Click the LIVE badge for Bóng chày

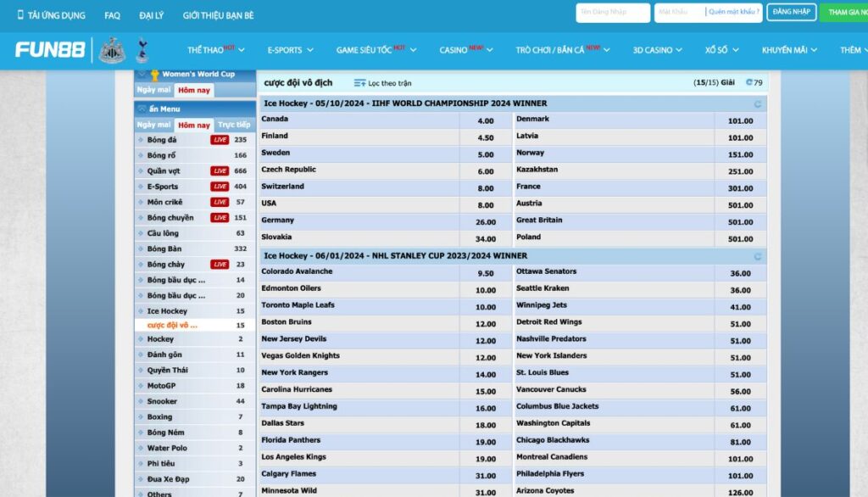pos(220,265)
